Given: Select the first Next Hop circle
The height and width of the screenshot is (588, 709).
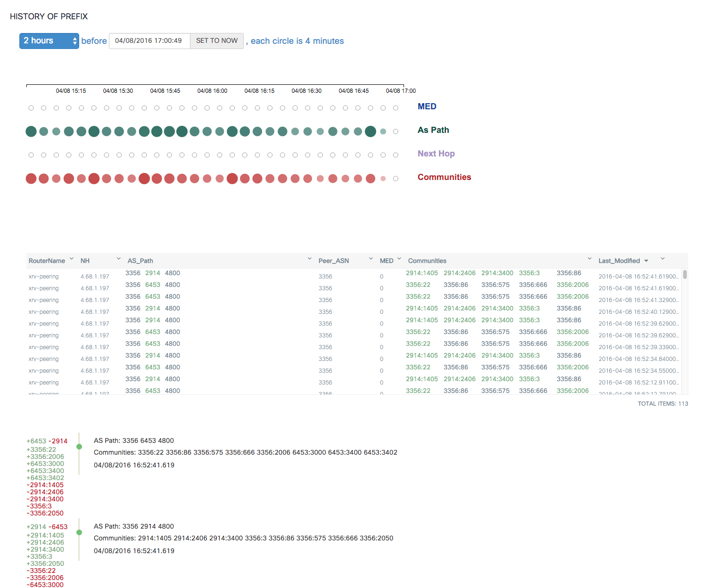Looking at the screenshot, I should [31, 155].
